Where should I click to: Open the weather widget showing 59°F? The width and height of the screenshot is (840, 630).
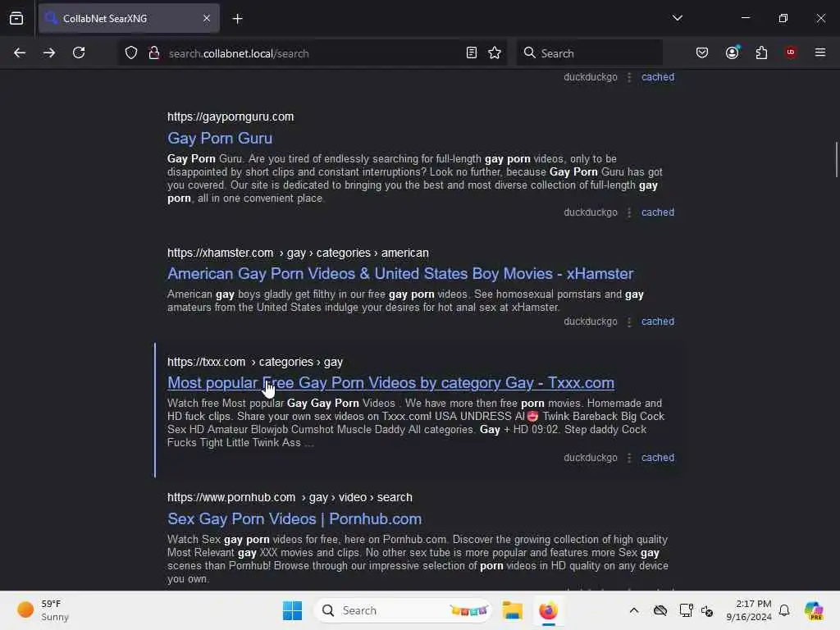(x=43, y=610)
